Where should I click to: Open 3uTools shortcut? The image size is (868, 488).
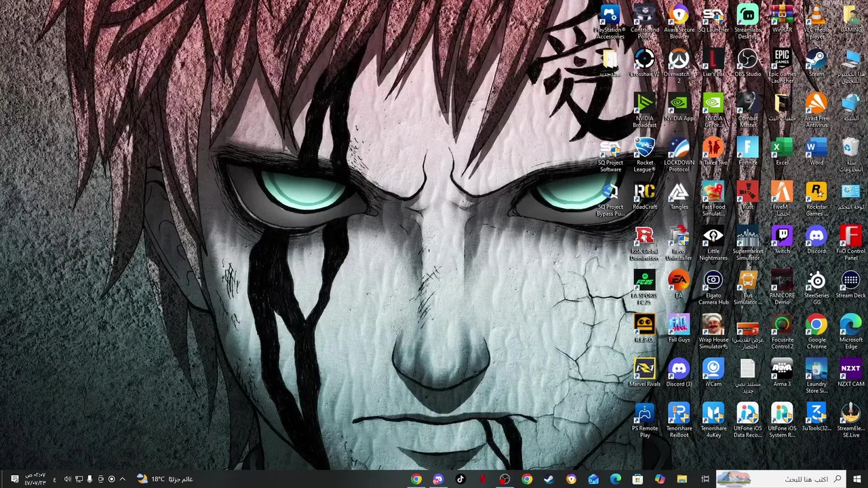(816, 418)
